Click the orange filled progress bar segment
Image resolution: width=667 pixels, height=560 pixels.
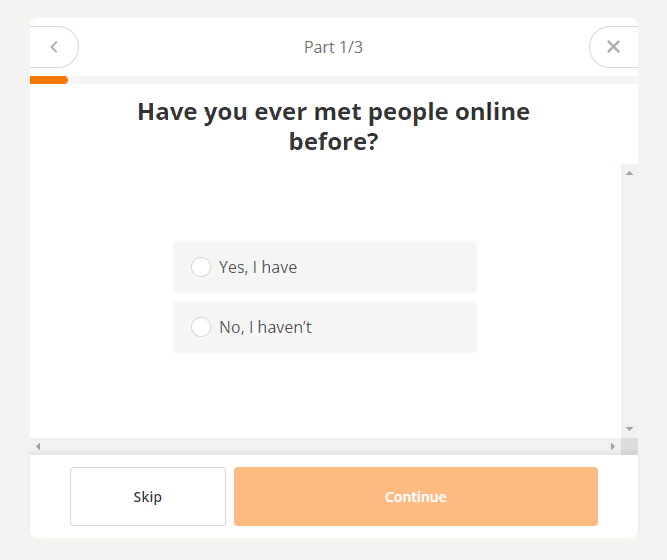point(49,80)
